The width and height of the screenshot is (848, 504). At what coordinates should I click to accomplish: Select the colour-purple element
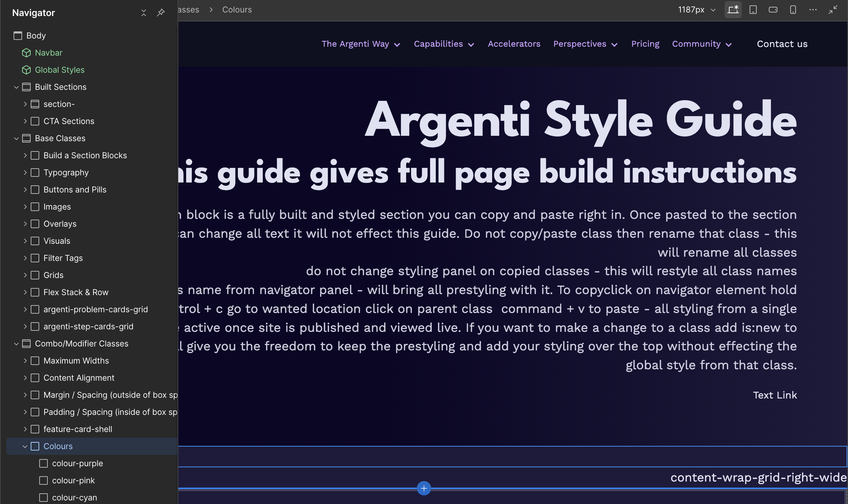[92, 463]
